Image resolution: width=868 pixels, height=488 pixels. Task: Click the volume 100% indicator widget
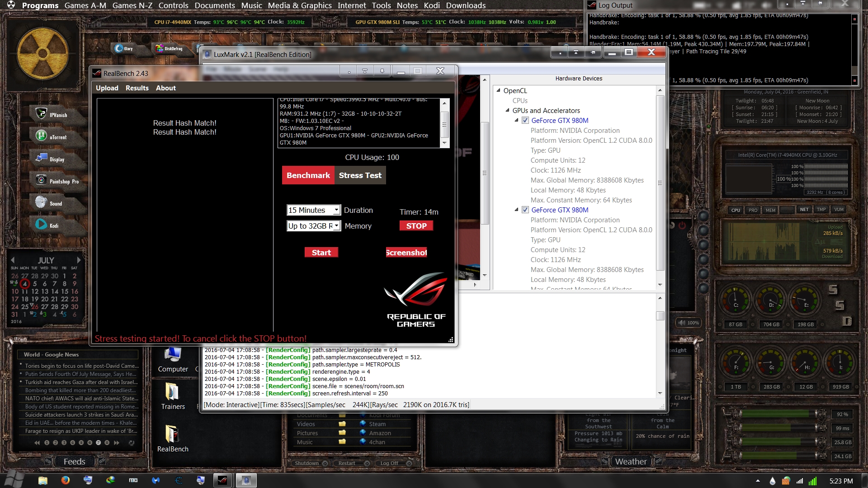[x=689, y=323]
